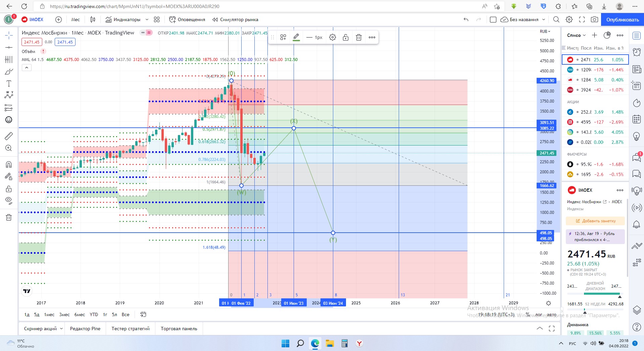The width and height of the screenshot is (644, 351).
Task: Open drawing templates in floating toolbar
Action: coord(283,37)
